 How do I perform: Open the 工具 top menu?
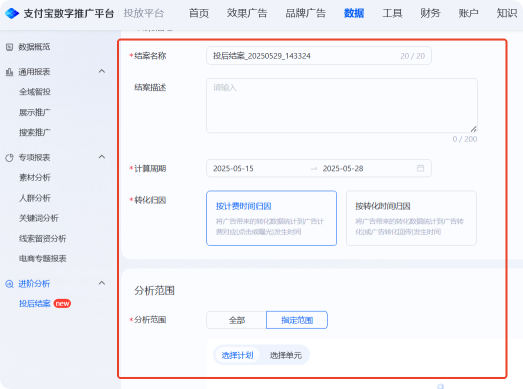tap(392, 13)
